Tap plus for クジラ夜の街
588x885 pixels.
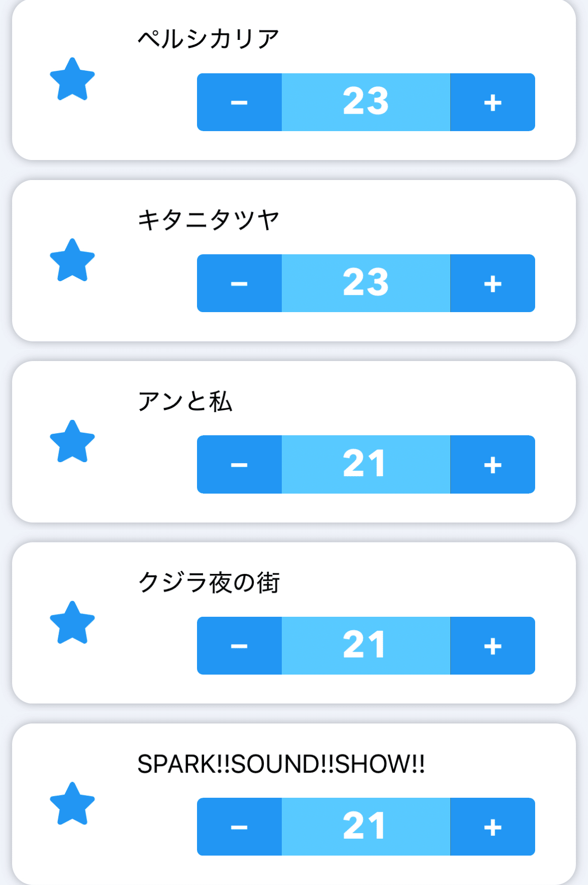pos(492,646)
